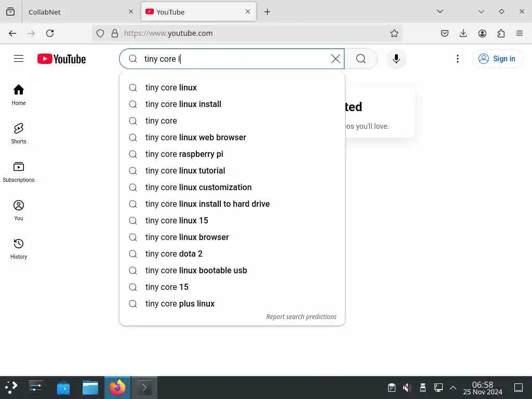This screenshot has height=399, width=532.
Task: Open the extensions puzzle-piece menu
Action: pos(501,33)
